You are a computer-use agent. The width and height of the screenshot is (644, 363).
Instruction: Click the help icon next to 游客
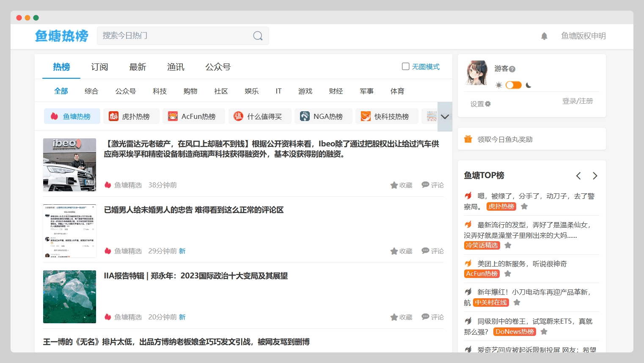[x=512, y=69]
